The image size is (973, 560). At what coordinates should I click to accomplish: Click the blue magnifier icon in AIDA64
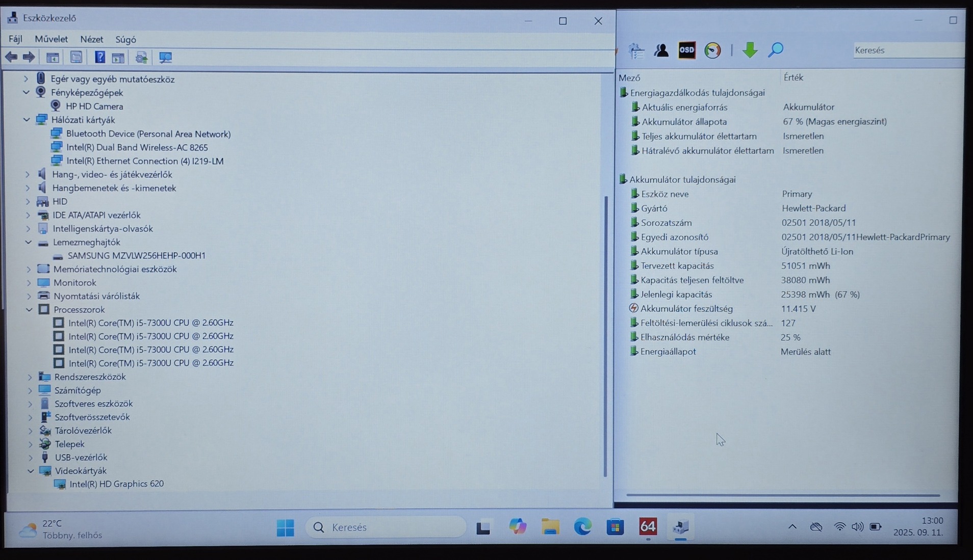(776, 50)
